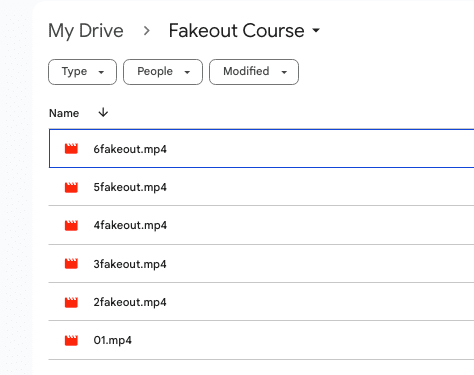
Task: Click the video icon for 6fakeout.mp4
Action: (x=71, y=149)
